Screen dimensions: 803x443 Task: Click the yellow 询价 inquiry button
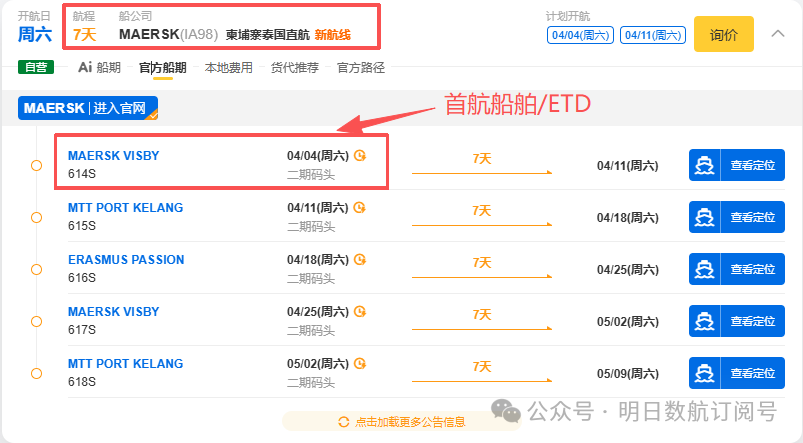pyautogui.click(x=723, y=35)
